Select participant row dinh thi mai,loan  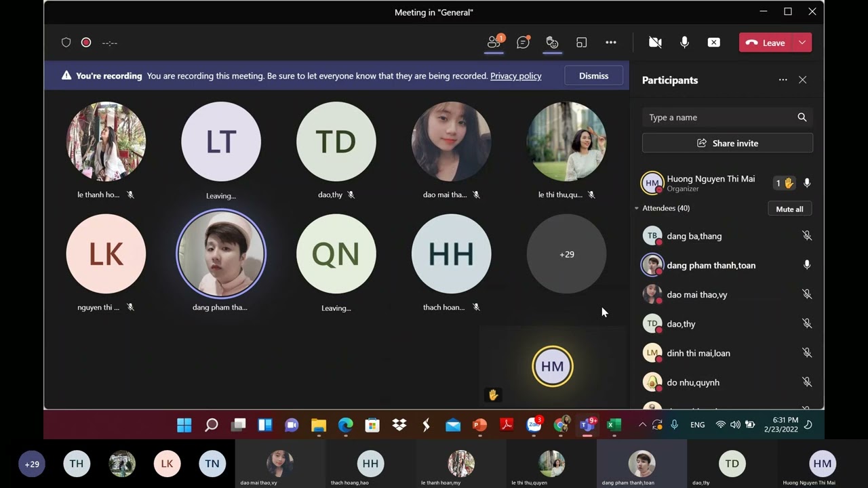pyautogui.click(x=727, y=352)
